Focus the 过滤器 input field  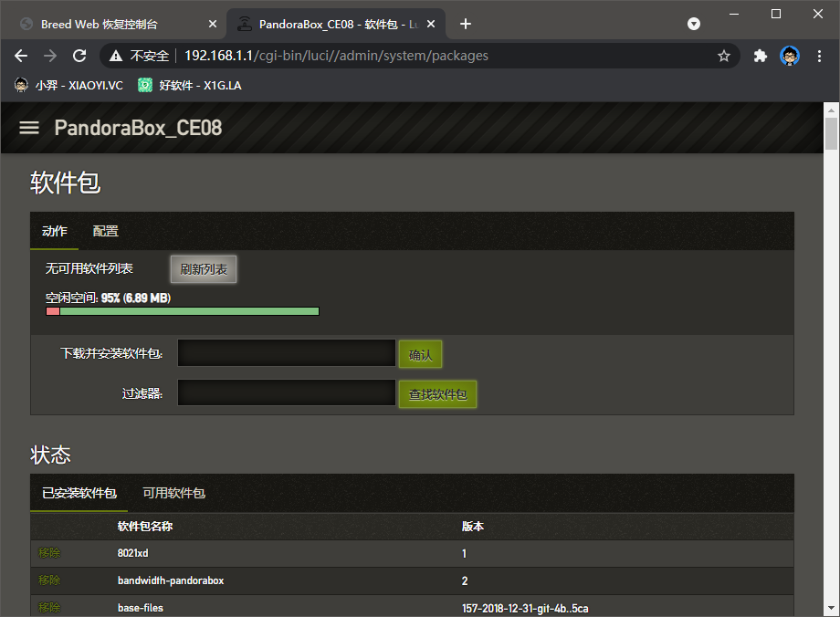287,392
